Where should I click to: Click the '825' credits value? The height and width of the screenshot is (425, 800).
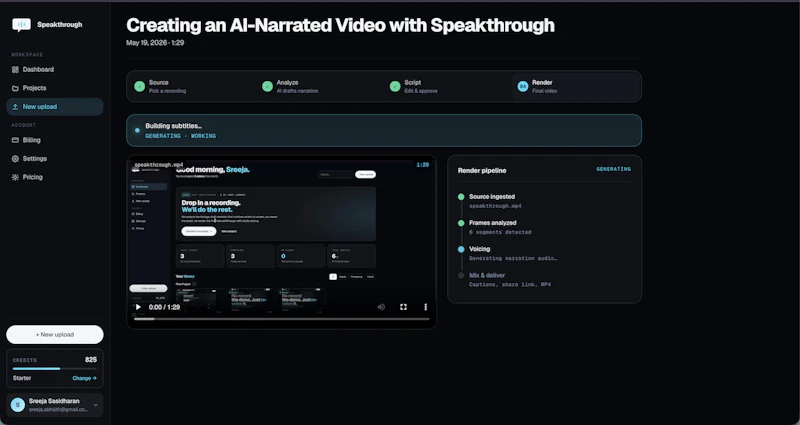91,360
